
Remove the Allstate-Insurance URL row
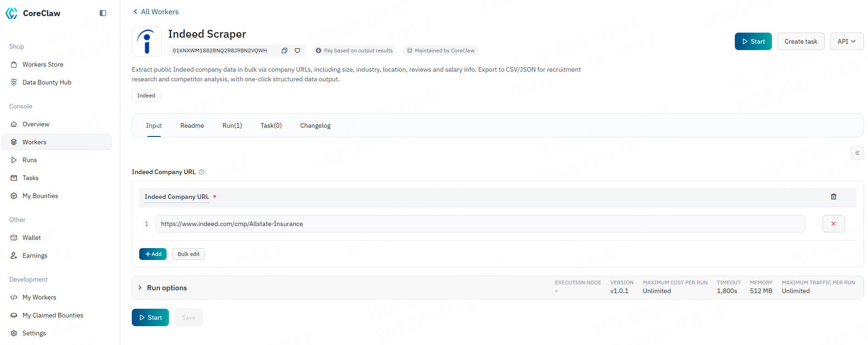point(833,224)
